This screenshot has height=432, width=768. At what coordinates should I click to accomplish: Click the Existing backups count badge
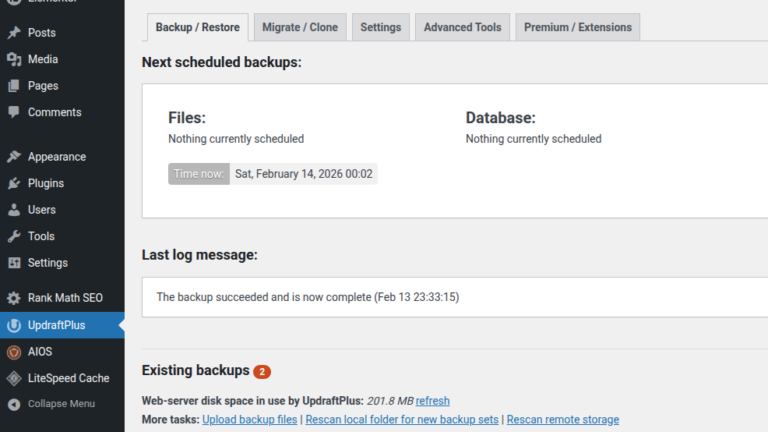tap(262, 372)
